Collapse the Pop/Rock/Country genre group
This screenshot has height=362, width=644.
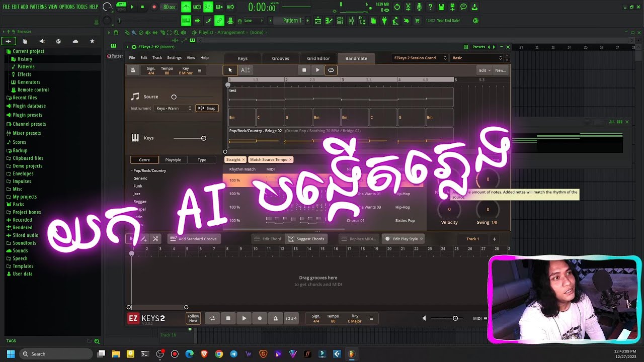pos(132,171)
